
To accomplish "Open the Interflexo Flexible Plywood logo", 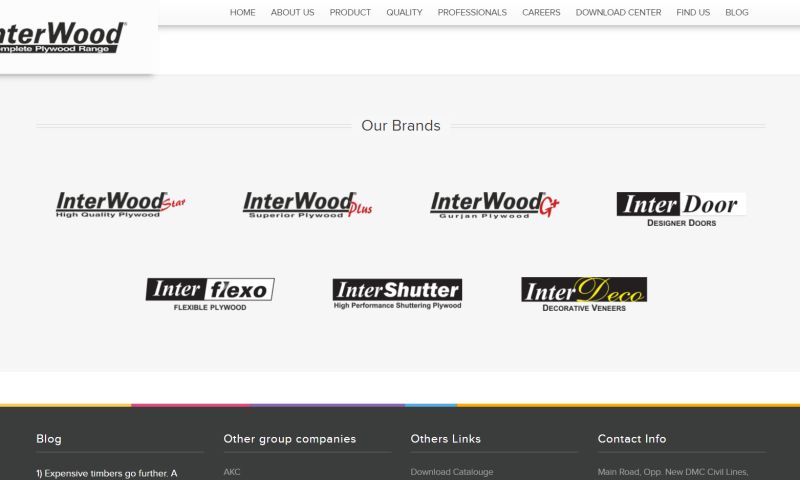I will click(x=210, y=294).
